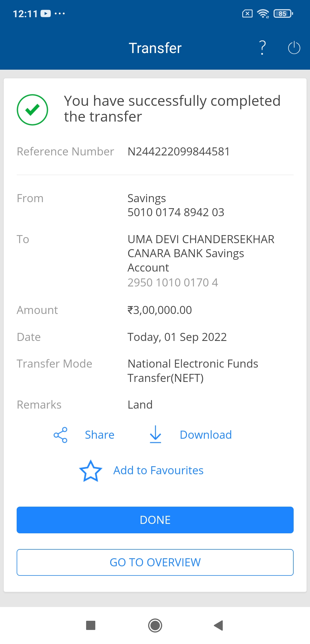Tap the amount ₹3,00,000.00 value
Image resolution: width=310 pixels, height=644 pixels.
coord(160,310)
